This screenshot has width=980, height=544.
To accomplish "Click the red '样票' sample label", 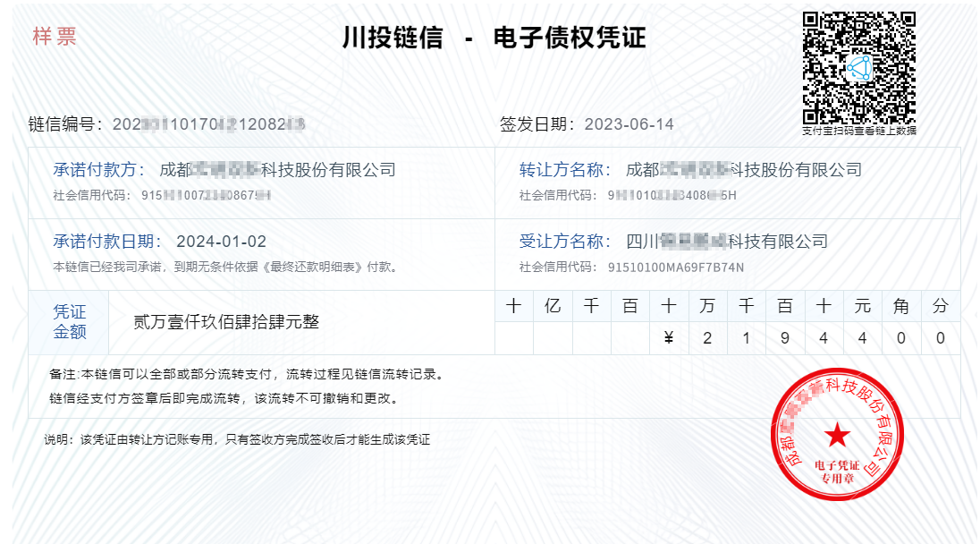I will click(55, 37).
